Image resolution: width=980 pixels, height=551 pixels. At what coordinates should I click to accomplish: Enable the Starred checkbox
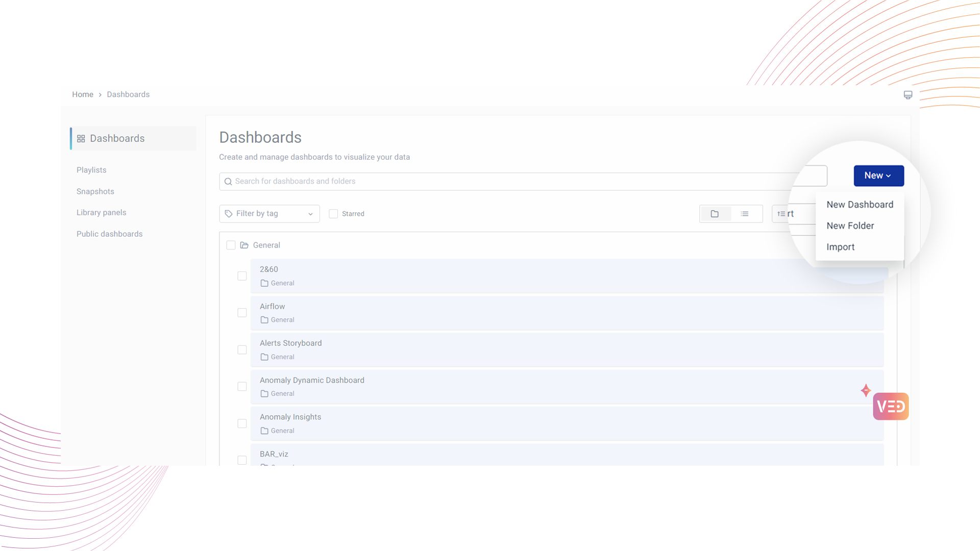click(x=333, y=214)
